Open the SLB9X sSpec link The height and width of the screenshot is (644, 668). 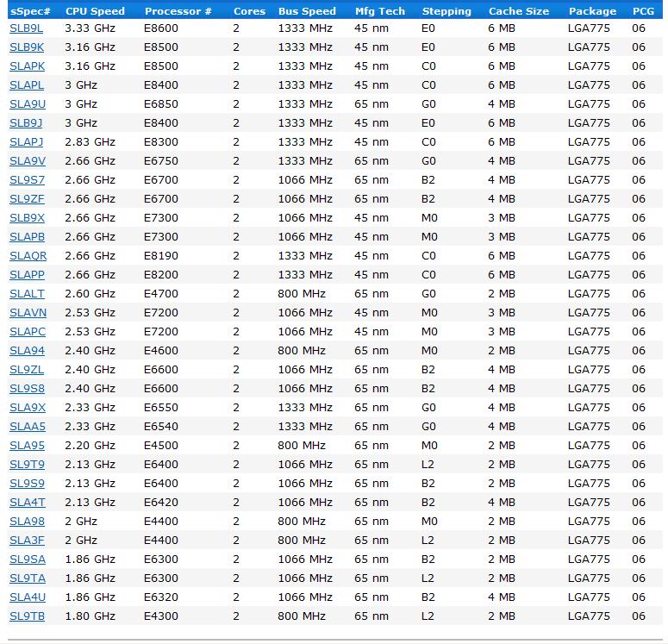[27, 218]
